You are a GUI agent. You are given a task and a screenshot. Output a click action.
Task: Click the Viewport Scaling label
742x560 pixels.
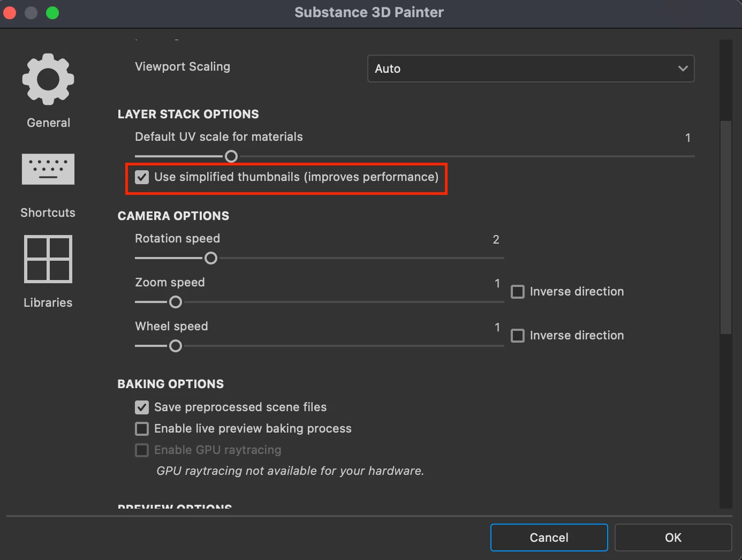click(x=183, y=66)
